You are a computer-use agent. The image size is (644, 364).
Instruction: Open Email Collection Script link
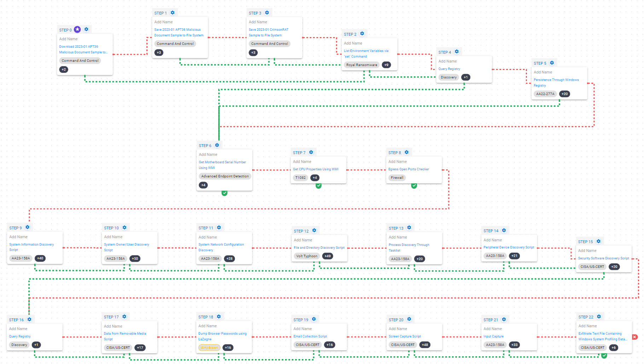pyautogui.click(x=310, y=336)
